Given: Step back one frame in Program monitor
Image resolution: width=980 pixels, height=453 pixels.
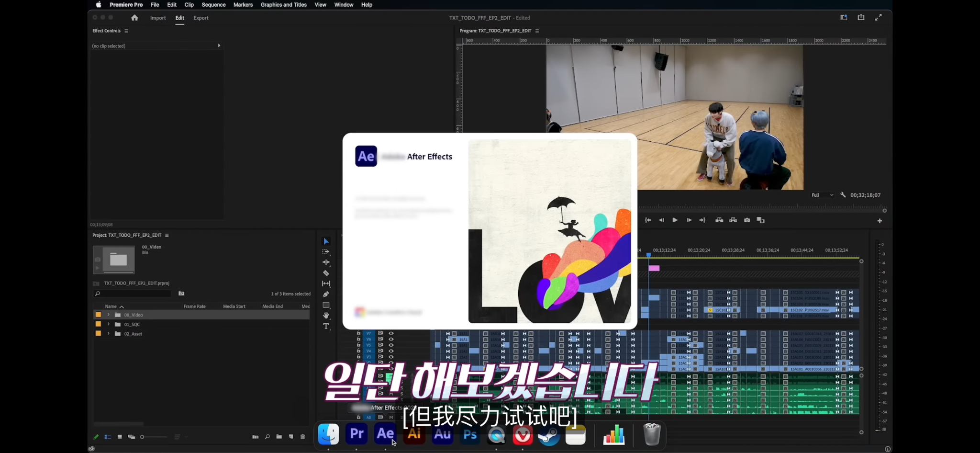Looking at the screenshot, I should pyautogui.click(x=661, y=220).
